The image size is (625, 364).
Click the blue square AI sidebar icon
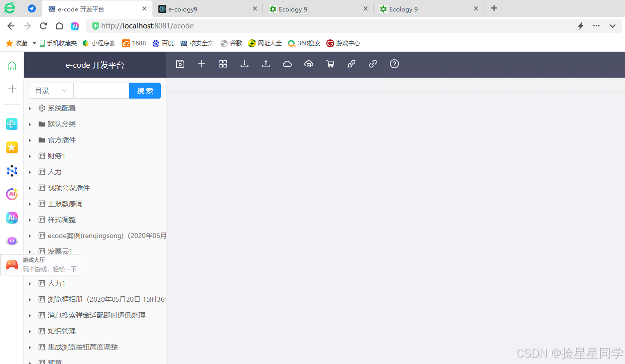(x=12, y=218)
